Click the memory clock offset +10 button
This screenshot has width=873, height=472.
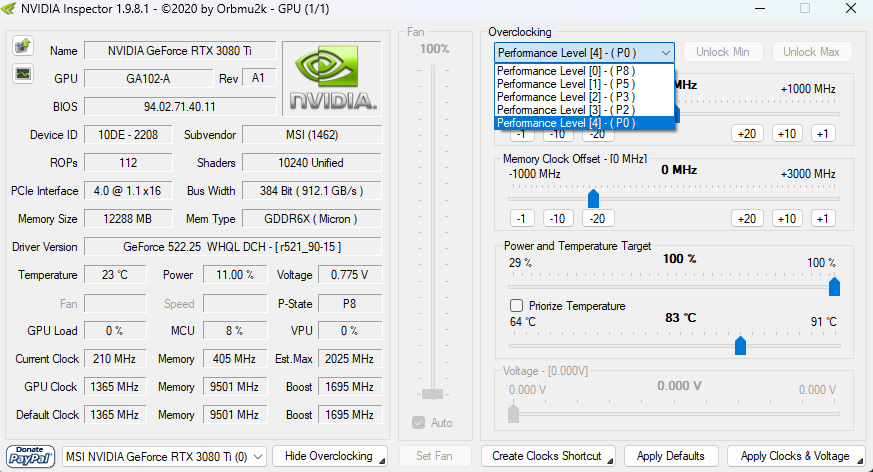point(787,219)
